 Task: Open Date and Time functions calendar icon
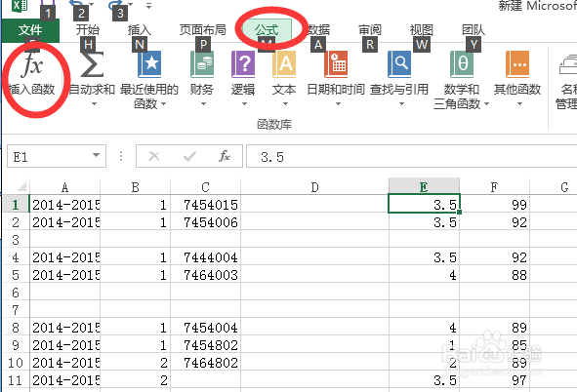click(x=336, y=64)
